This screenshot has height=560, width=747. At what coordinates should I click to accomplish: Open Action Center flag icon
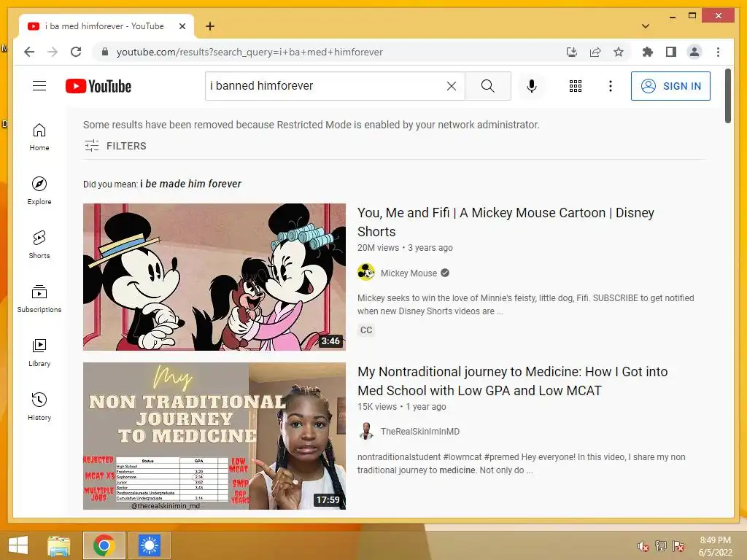point(679,546)
